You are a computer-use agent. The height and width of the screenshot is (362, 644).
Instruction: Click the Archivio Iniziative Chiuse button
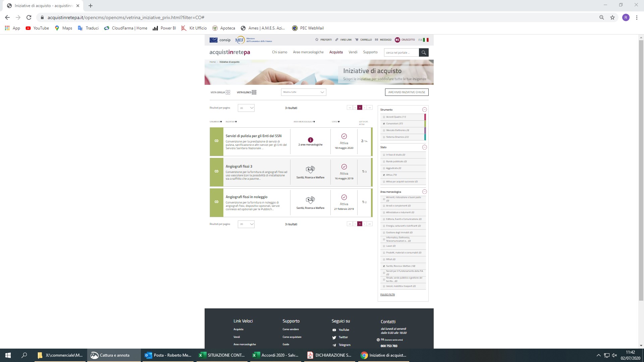point(407,92)
